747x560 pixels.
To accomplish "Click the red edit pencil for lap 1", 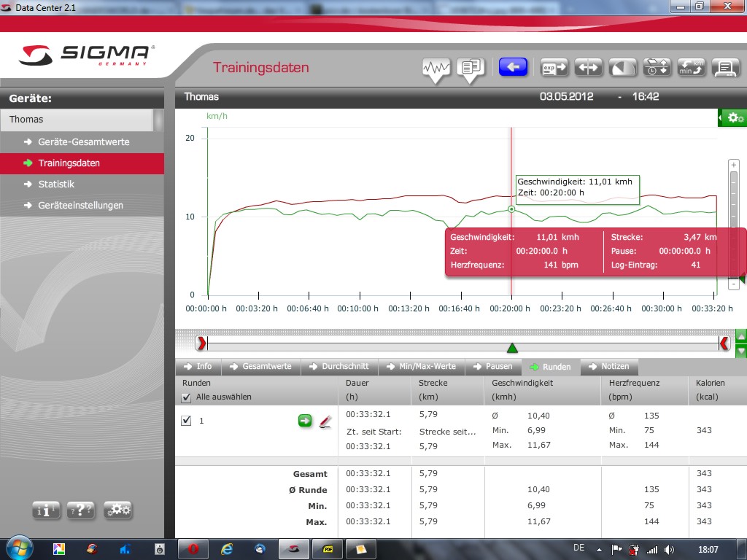I will click(325, 421).
